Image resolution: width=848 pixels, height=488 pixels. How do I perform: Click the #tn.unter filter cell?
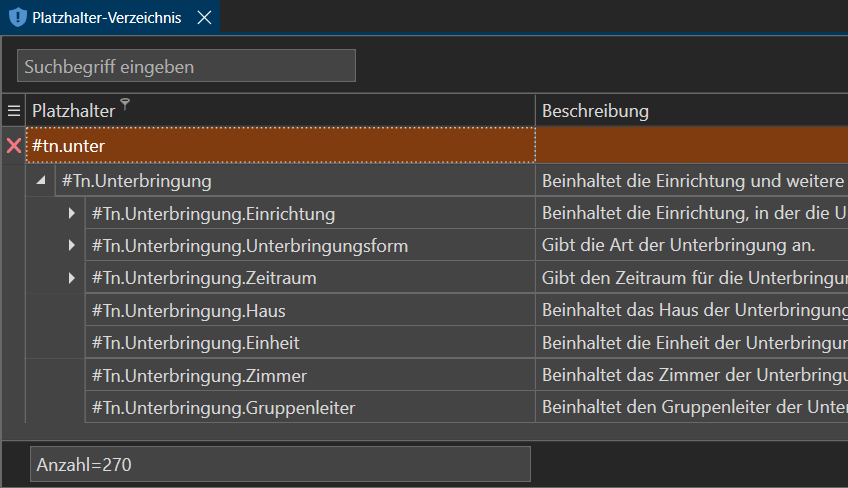280,146
